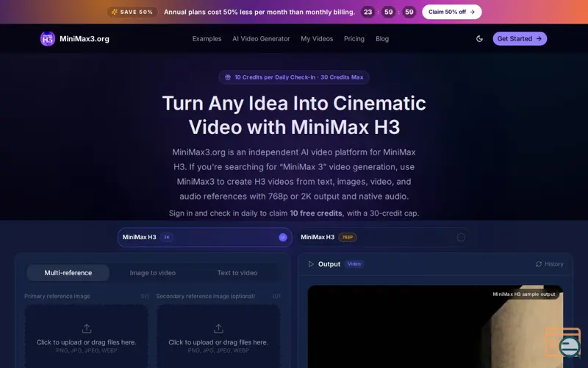Click the "Primary reference image" label

point(57,297)
